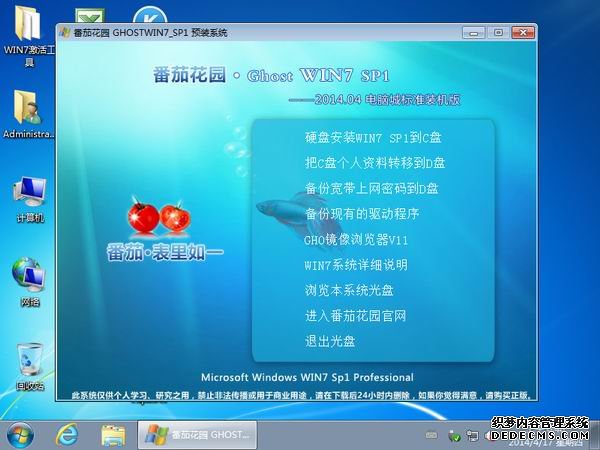Select 硬盘安装WIN7 SP1到C盘 option

click(373, 138)
